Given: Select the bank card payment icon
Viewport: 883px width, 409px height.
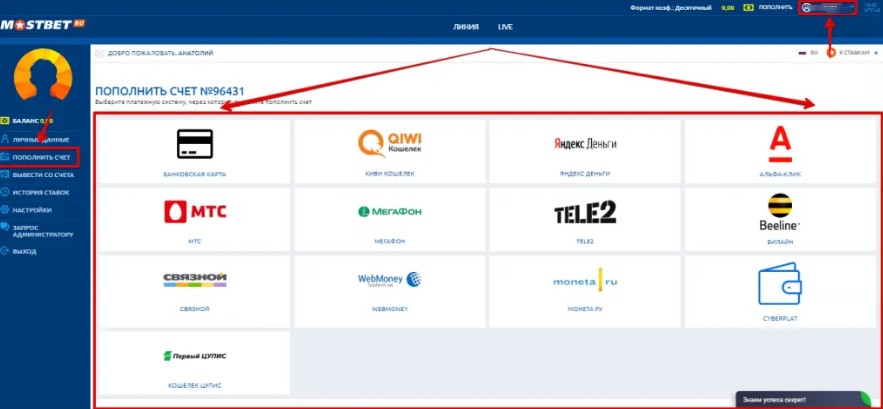Looking at the screenshot, I should (194, 144).
